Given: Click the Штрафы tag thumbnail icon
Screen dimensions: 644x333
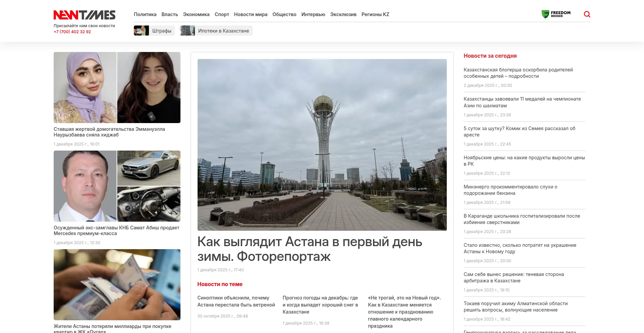Looking at the screenshot, I should [x=141, y=31].
